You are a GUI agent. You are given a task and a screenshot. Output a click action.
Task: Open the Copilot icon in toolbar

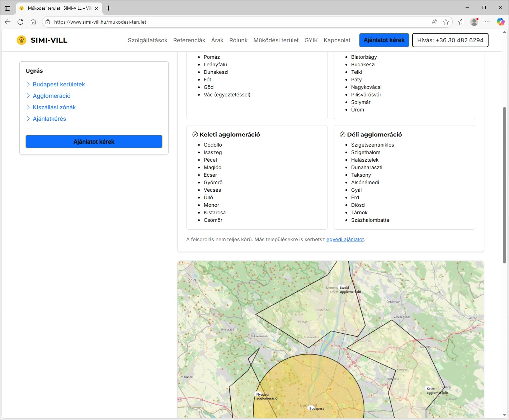click(x=500, y=22)
